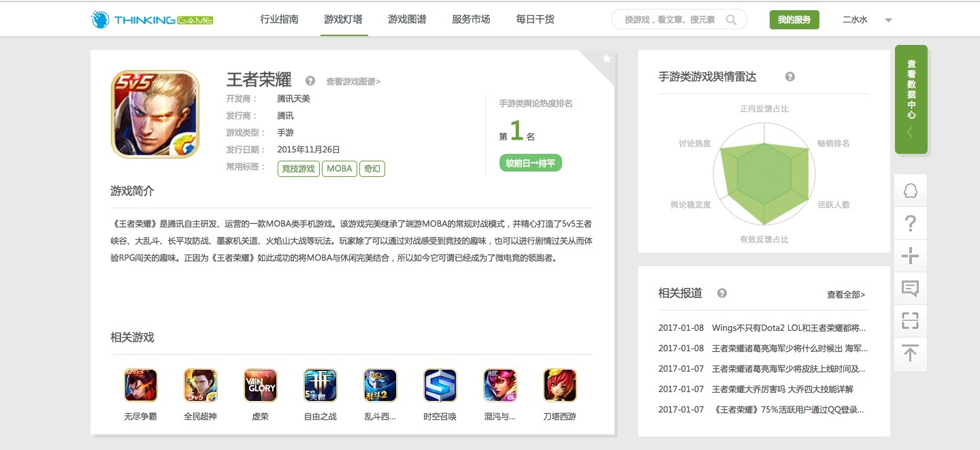Click help icon next to 手游类游戏舆情雷达
This screenshot has height=450, width=980.
790,77
